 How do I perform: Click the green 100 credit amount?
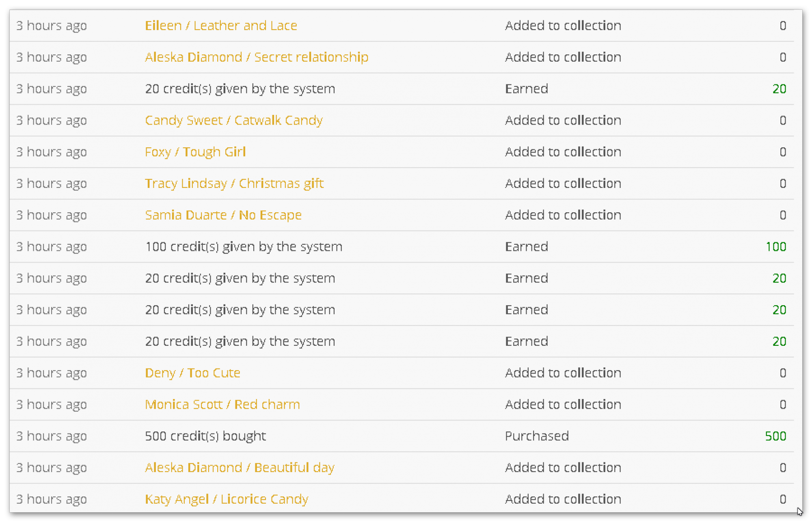tap(776, 247)
